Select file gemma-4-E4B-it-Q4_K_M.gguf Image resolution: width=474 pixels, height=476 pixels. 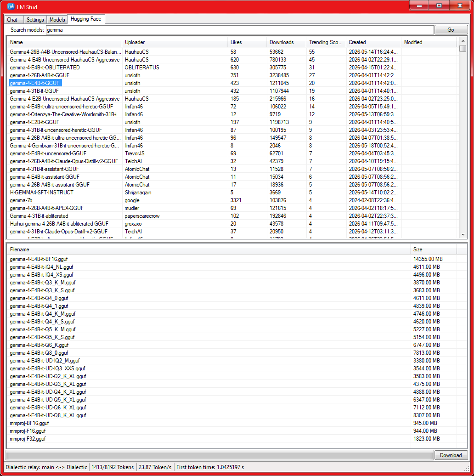pos(232,314)
